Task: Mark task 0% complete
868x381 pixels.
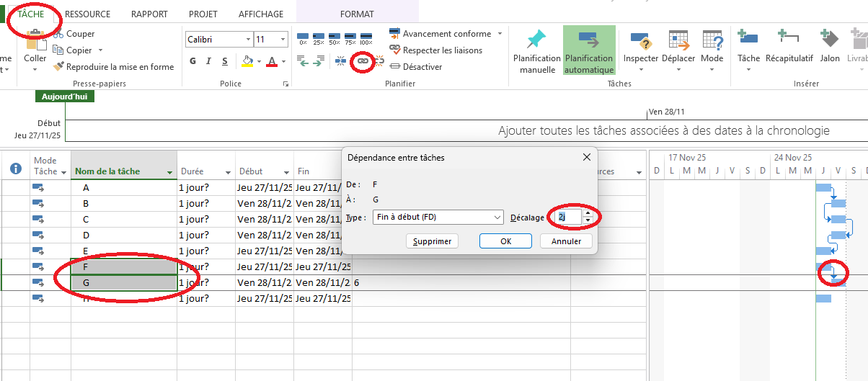Action: (303, 37)
